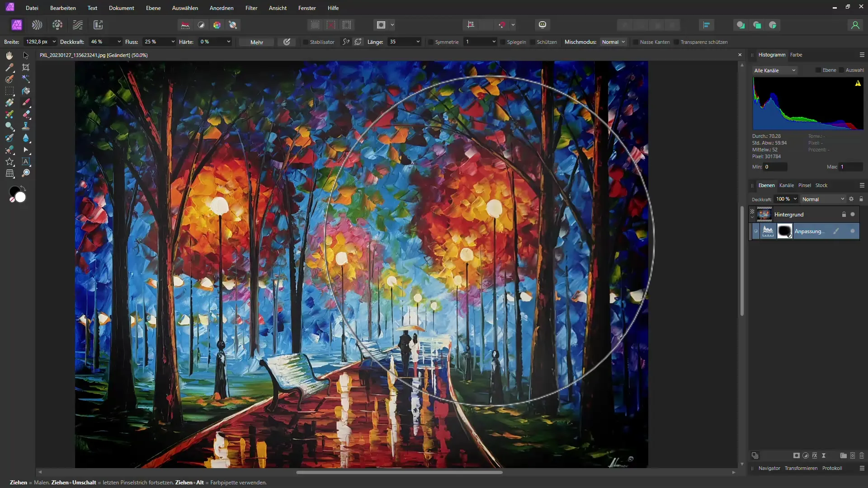Swap foreground and background colours
The width and height of the screenshot is (868, 488).
(x=24, y=188)
